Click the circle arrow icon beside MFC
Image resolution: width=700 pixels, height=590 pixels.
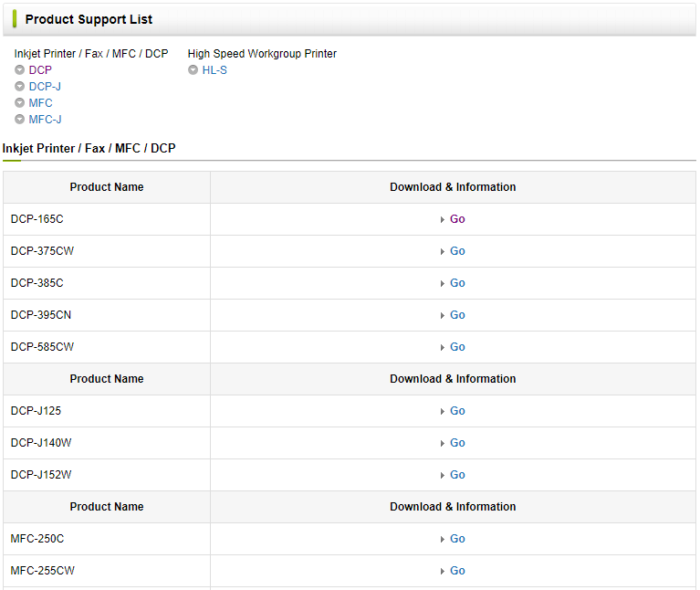20,103
